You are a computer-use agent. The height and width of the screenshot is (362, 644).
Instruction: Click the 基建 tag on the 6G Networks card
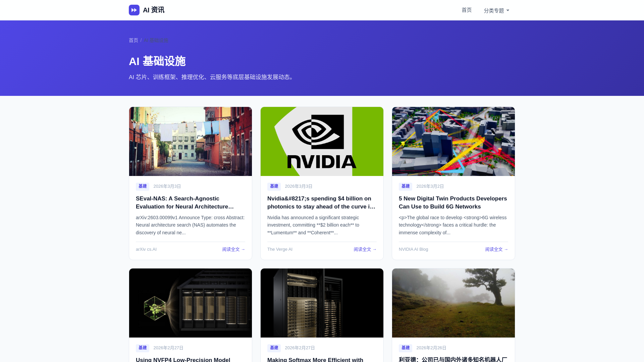(406, 186)
